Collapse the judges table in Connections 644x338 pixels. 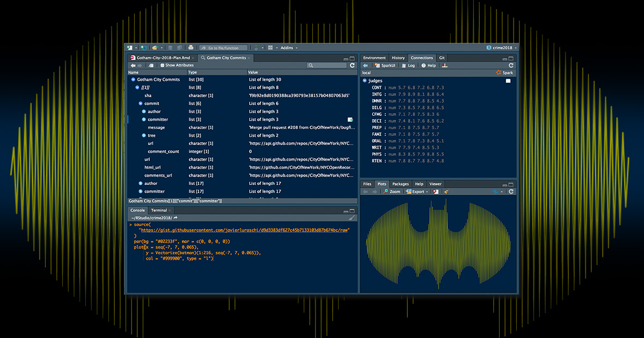pyautogui.click(x=365, y=80)
